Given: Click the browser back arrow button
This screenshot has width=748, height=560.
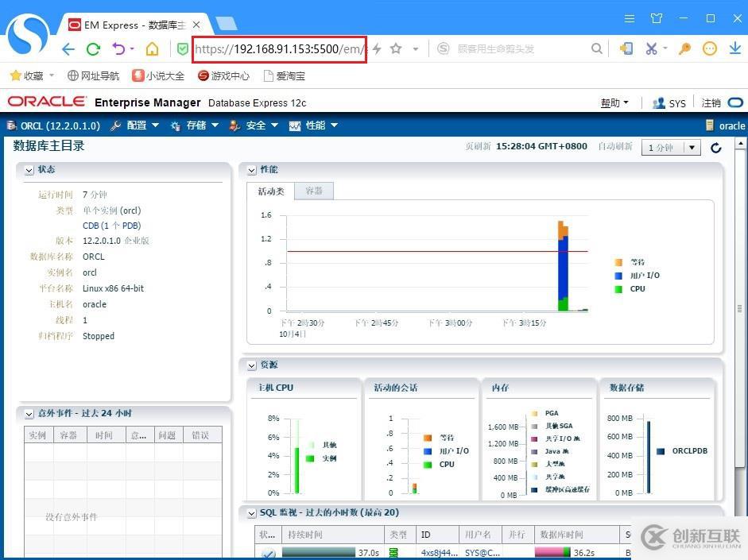Looking at the screenshot, I should [x=68, y=49].
